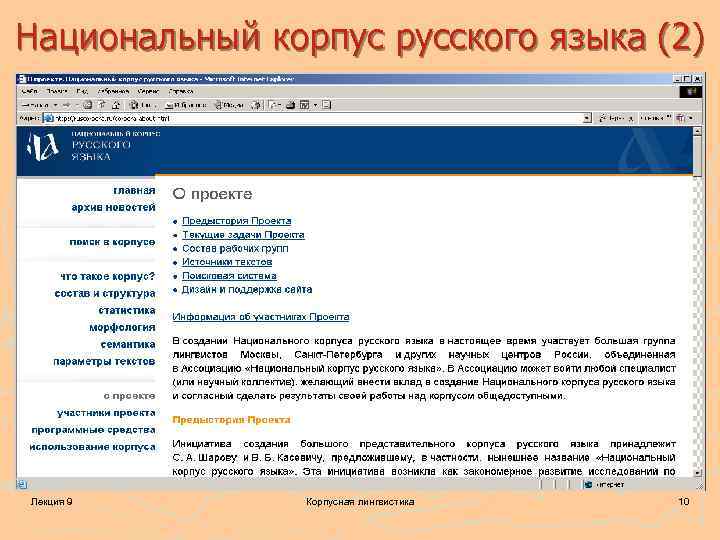Viewport: 720px width, 540px height.
Task: Maximize the Internet Explorer window
Action: pos(687,79)
